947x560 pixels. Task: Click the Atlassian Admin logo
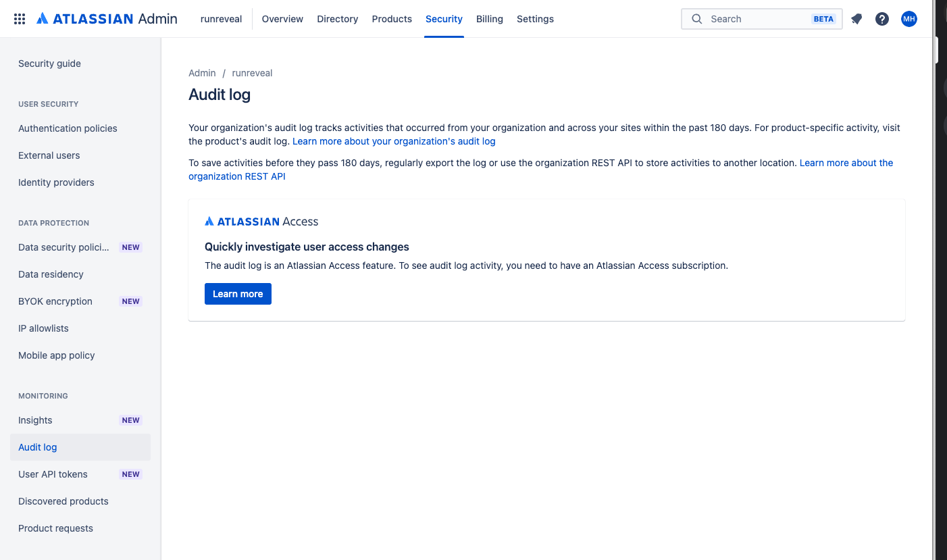pos(98,18)
